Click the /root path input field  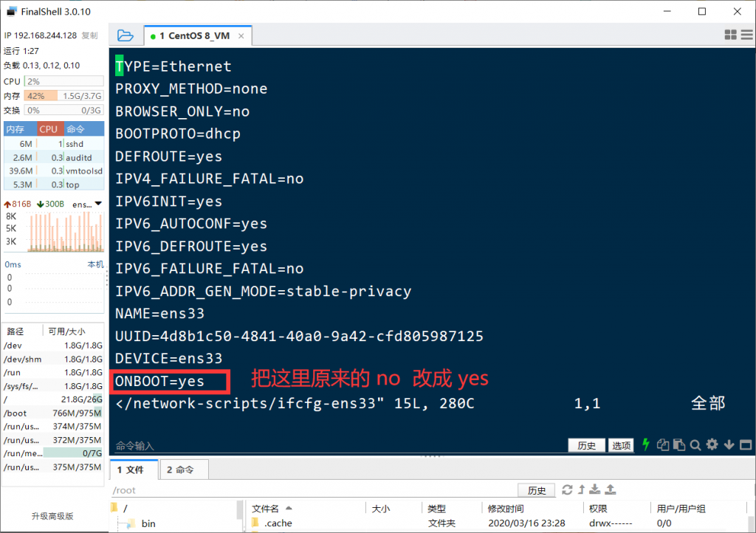tap(313, 490)
